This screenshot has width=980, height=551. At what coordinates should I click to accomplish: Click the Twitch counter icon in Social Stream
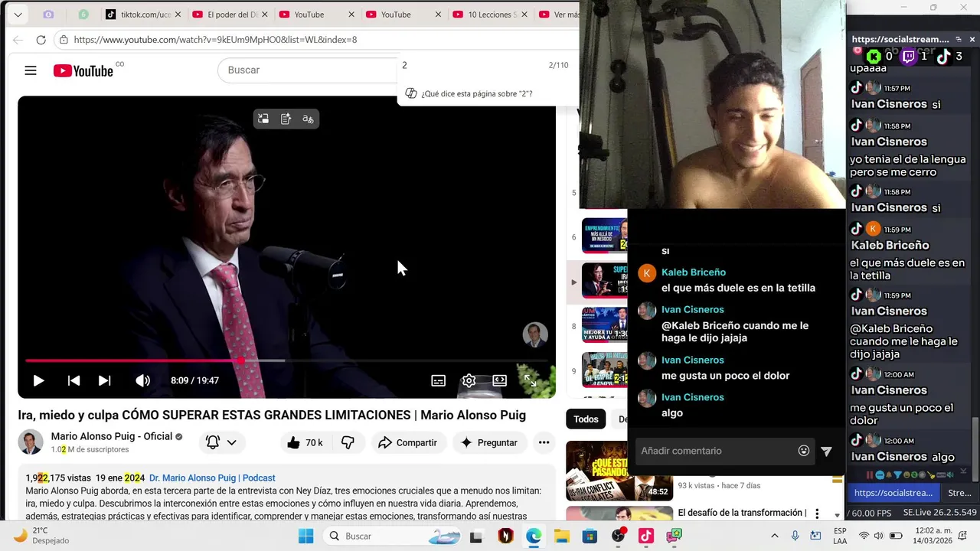908,56
